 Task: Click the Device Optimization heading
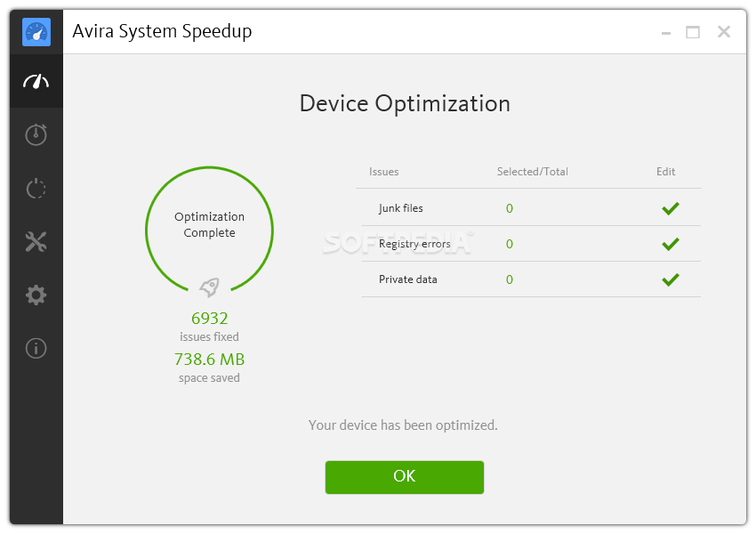pyautogui.click(x=405, y=103)
